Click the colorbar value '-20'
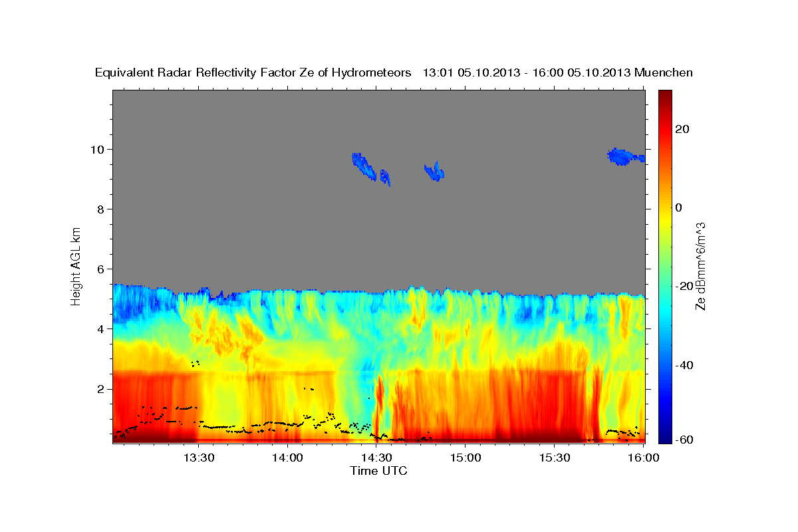The image size is (798, 532). click(683, 286)
